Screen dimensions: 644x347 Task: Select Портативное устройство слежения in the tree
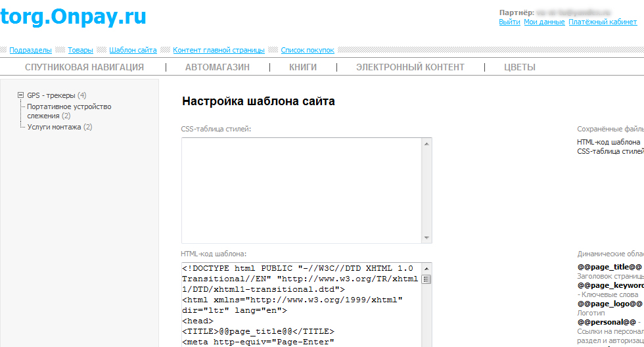pos(69,106)
